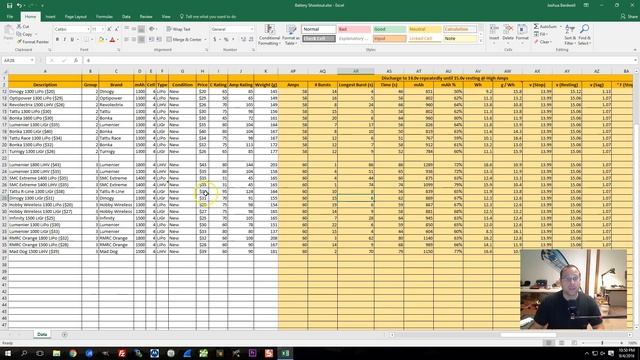Click the AutoSum sigma icon
This screenshot has width=640, height=360.
pos(536,27)
